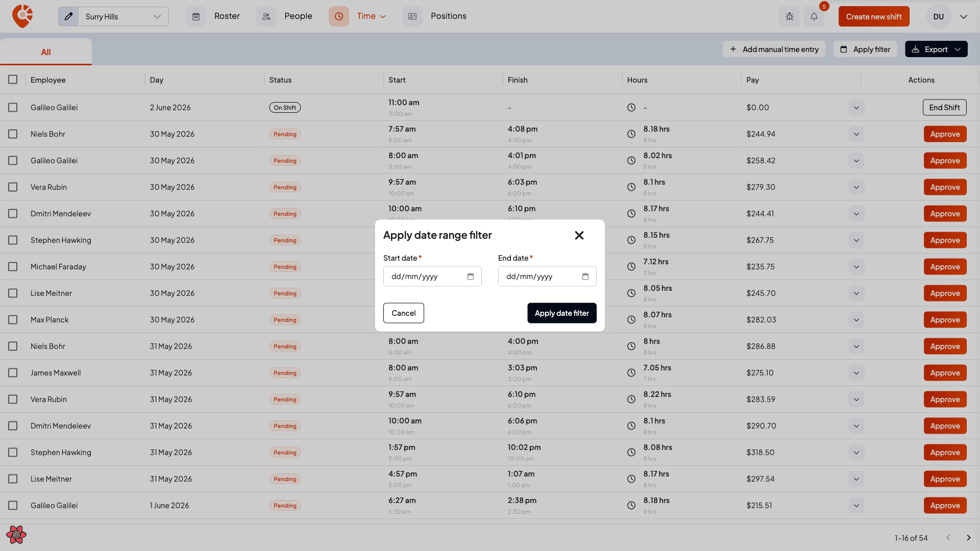Screen dimensions: 980x551
Task: Expand details for Galileo Galilei 2 June row
Action: pos(856,108)
